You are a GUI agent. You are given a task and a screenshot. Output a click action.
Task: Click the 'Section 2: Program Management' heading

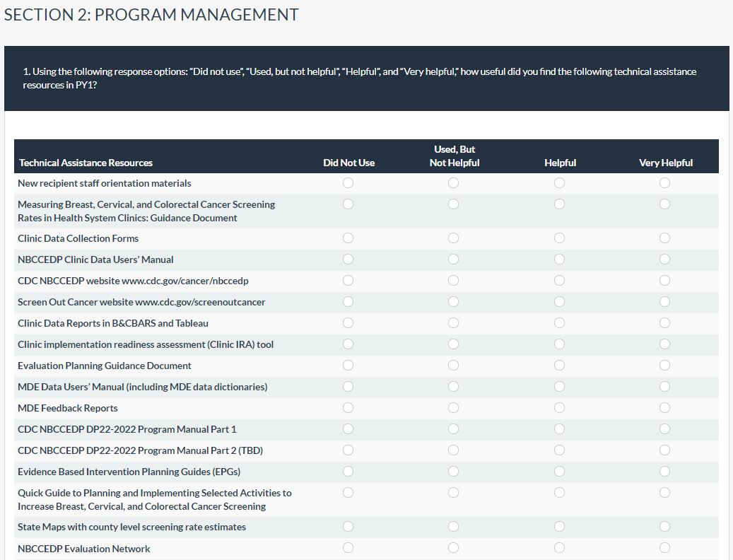151,15
